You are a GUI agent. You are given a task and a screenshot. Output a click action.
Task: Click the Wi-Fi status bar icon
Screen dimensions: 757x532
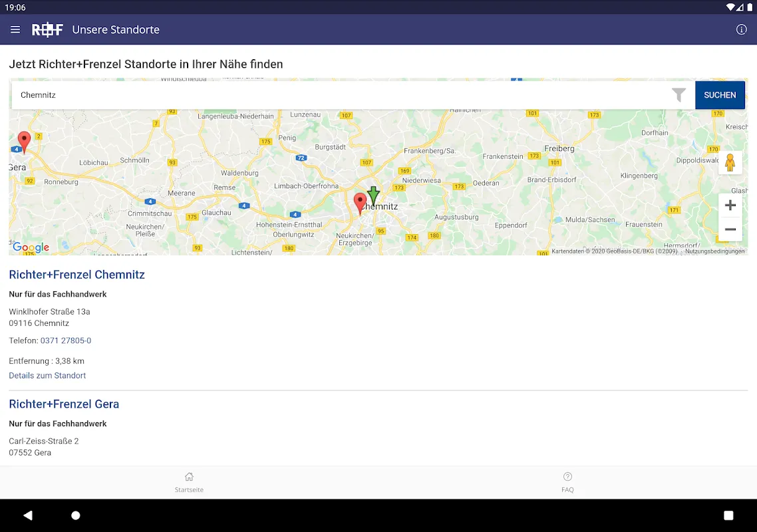click(730, 7)
